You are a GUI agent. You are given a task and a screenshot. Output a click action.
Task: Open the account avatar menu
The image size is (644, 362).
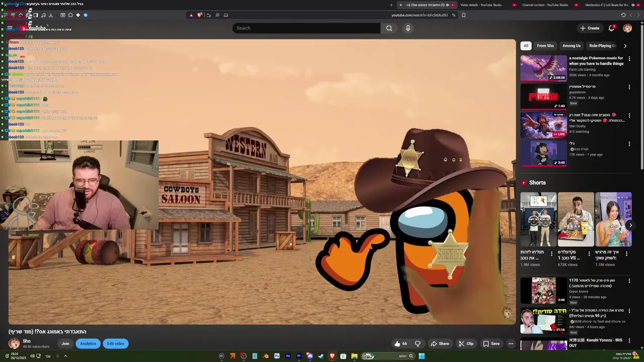627,28
